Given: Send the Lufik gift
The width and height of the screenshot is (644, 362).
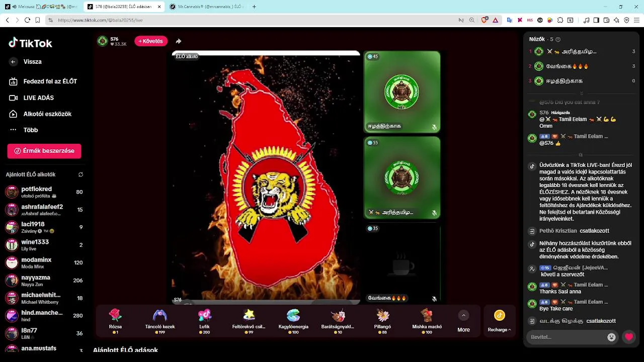Looking at the screenshot, I should pos(204,321).
